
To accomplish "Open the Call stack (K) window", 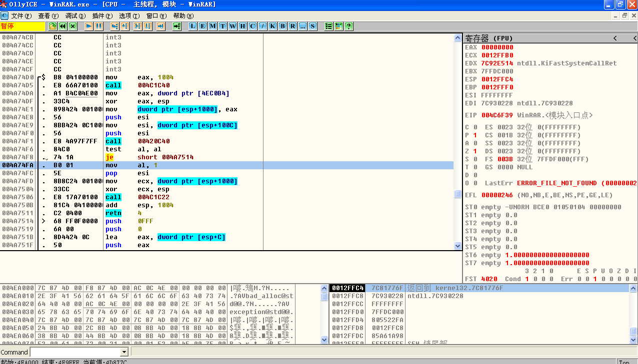I will pos(272,26).
